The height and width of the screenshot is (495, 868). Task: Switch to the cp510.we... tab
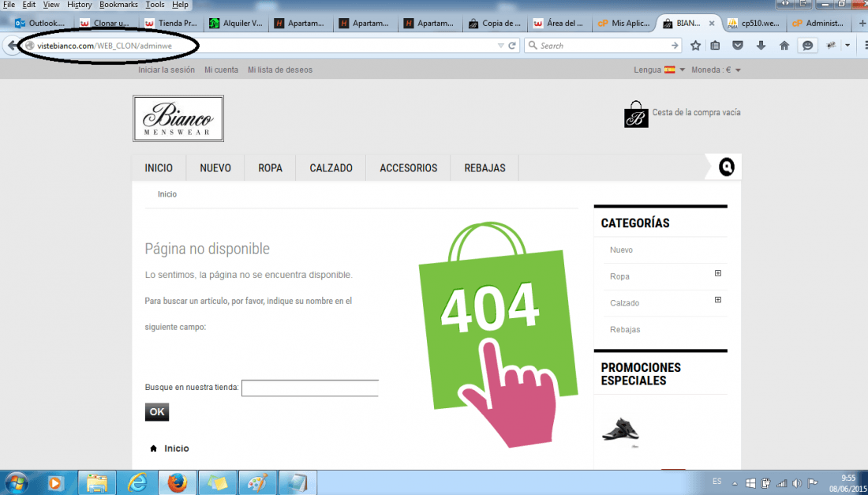click(x=754, y=23)
